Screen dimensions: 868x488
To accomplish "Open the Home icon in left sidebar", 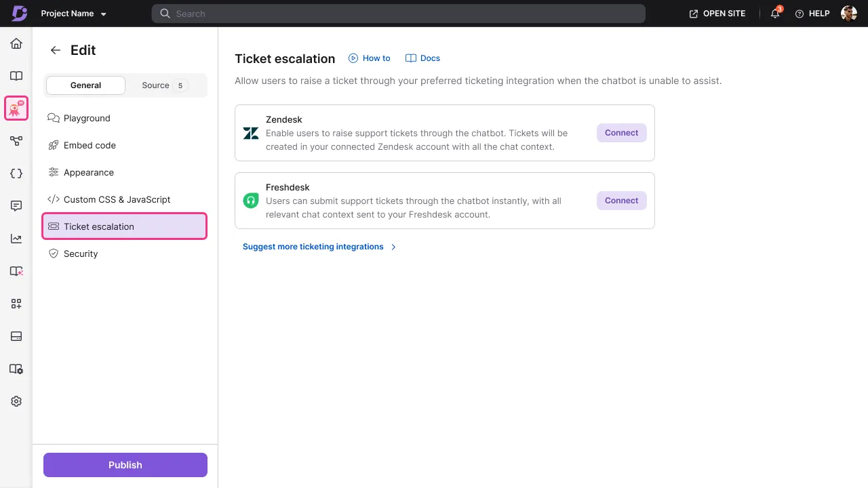I will (x=16, y=43).
